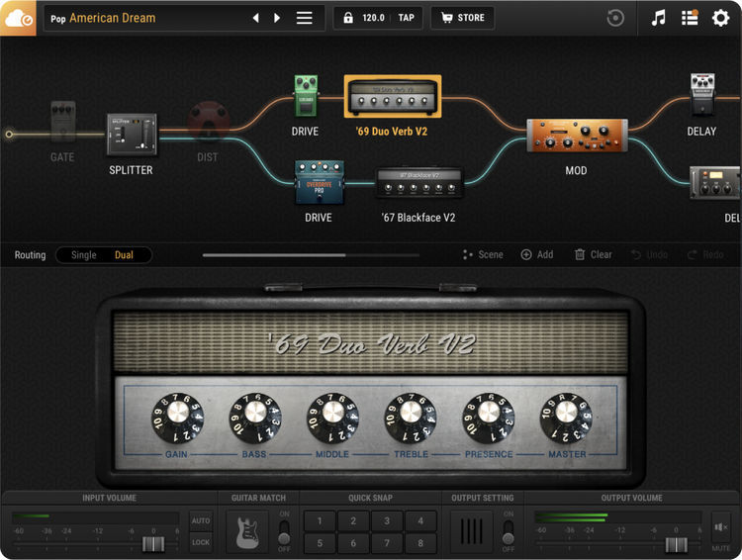The width and height of the screenshot is (742, 560).
Task: Switch routing to Single
Action: pos(84,255)
